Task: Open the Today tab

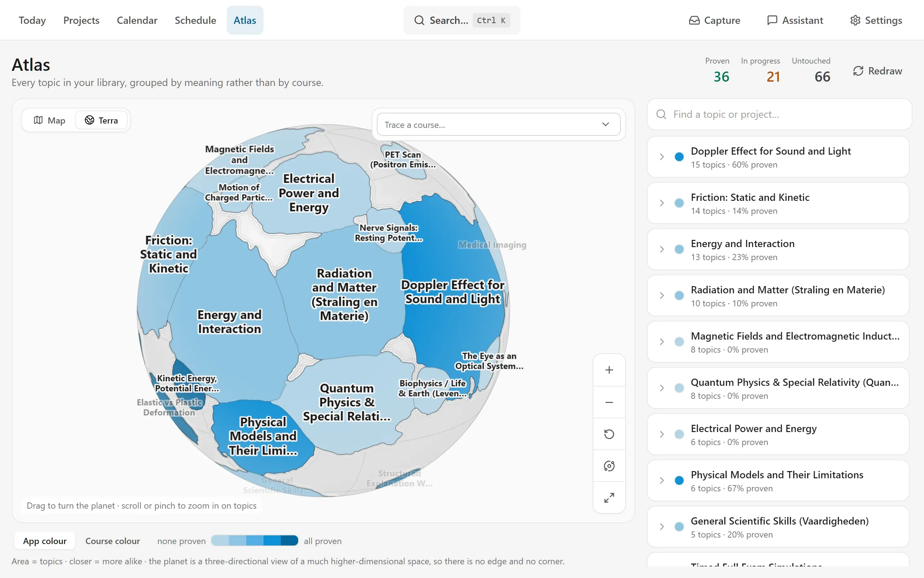Action: click(32, 20)
